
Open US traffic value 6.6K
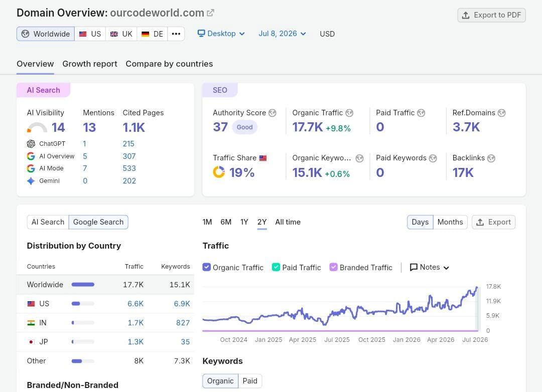(135, 304)
